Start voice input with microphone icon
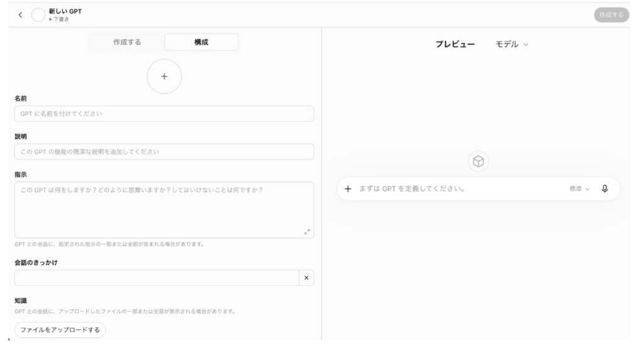 click(x=604, y=189)
